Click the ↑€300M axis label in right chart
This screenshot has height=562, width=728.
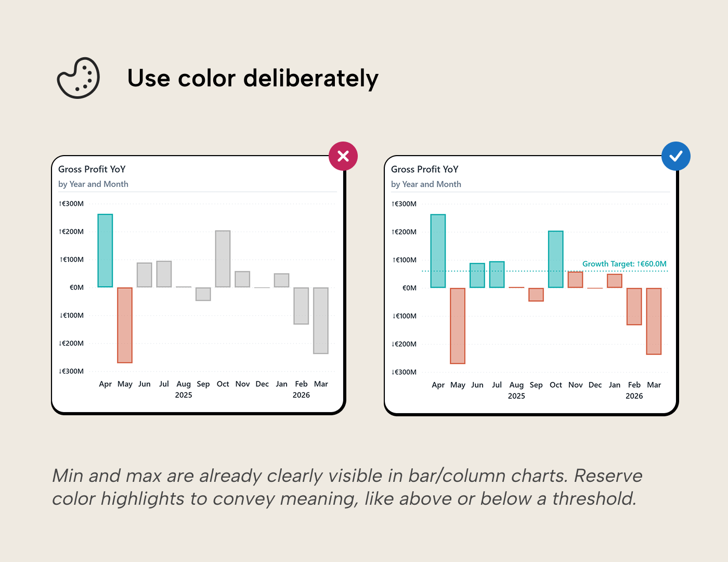click(x=404, y=204)
